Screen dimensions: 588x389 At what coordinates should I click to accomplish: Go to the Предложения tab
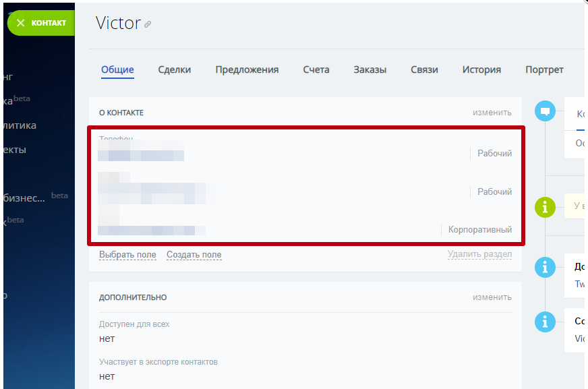click(x=247, y=69)
